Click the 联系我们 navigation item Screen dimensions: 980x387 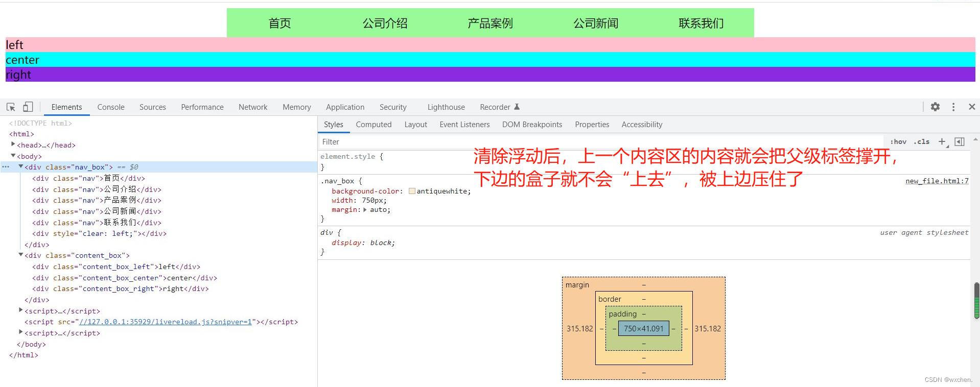(701, 23)
